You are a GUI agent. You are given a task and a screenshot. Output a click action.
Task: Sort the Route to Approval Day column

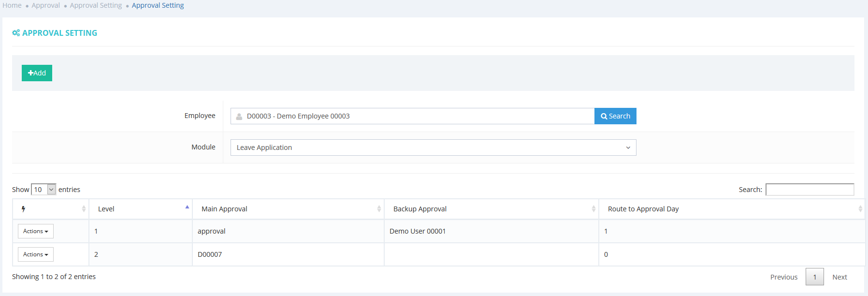[x=860, y=209]
